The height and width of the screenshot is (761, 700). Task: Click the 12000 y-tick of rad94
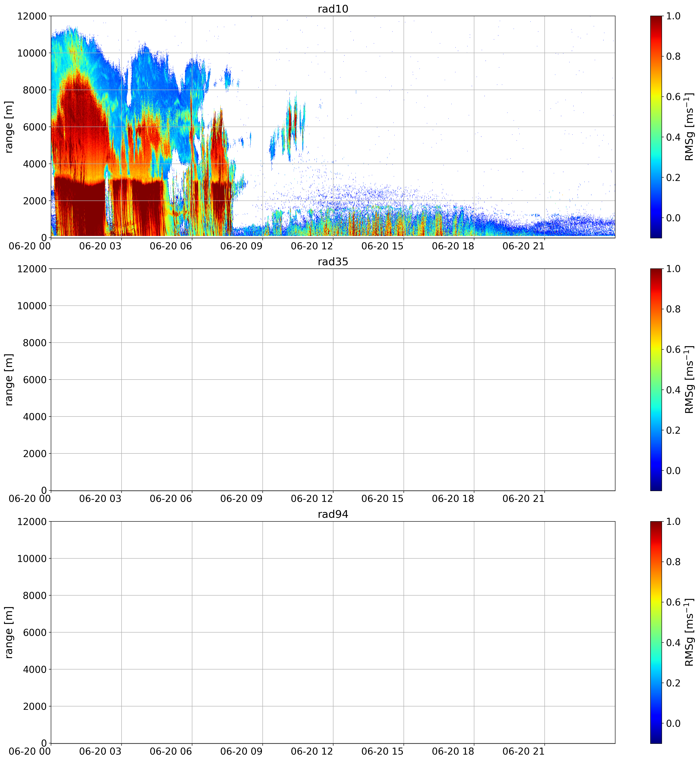coord(32,521)
